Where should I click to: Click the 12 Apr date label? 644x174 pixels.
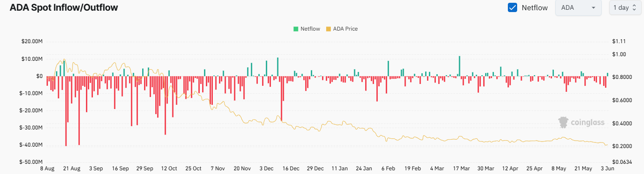[x=510, y=168]
